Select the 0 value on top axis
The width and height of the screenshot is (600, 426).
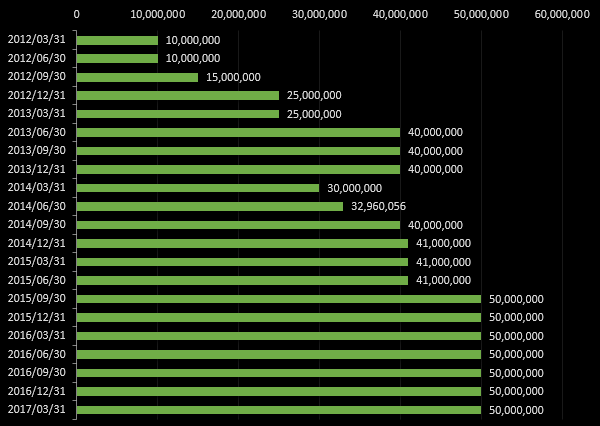(77, 14)
